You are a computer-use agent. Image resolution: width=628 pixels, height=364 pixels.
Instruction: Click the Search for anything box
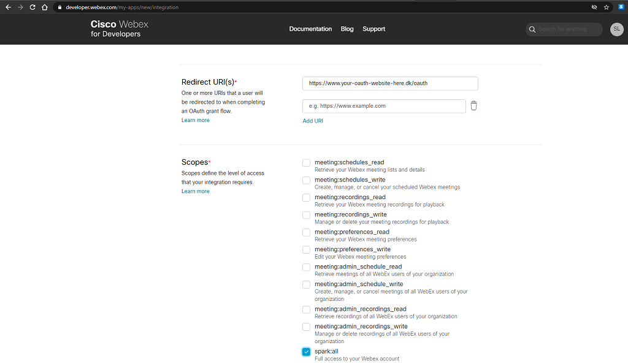pos(567,29)
